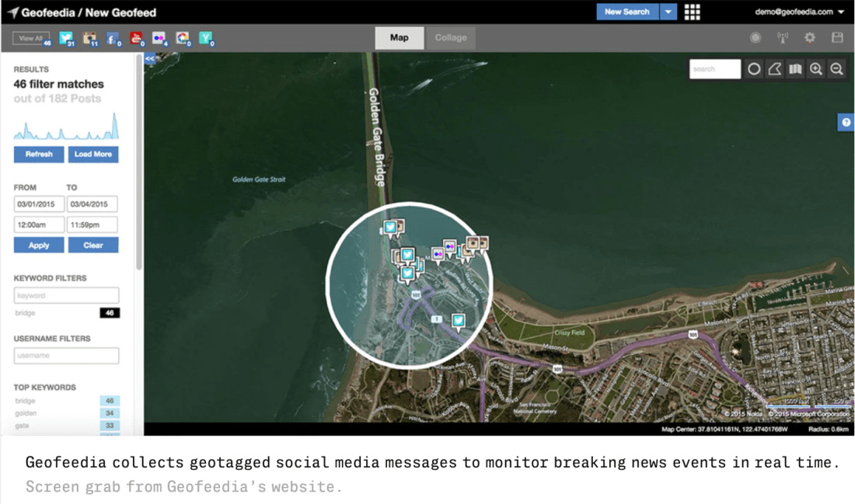Image resolution: width=855 pixels, height=504 pixels.
Task: Open the help question mark tab
Action: [846, 123]
